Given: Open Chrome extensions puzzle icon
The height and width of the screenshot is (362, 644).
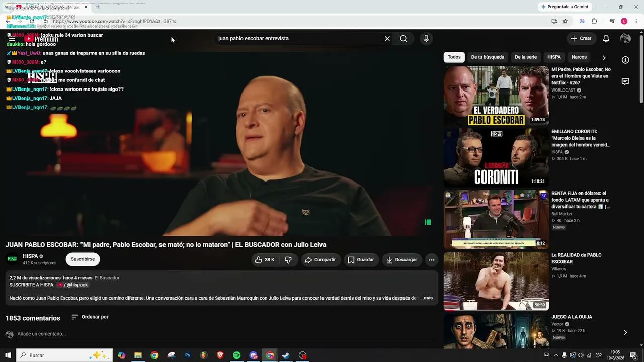Looking at the screenshot, I should coord(594,21).
